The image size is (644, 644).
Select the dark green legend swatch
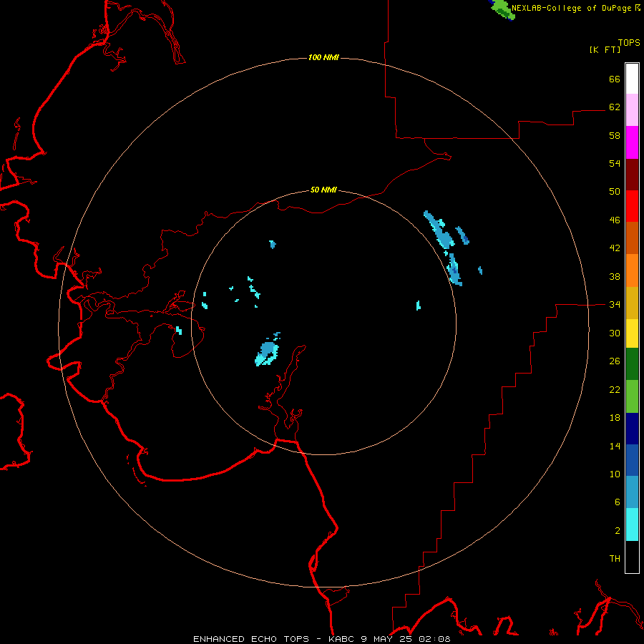click(x=632, y=364)
